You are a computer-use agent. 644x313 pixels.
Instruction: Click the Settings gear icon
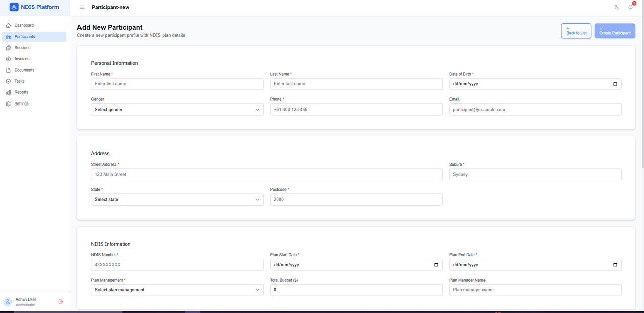coord(8,104)
